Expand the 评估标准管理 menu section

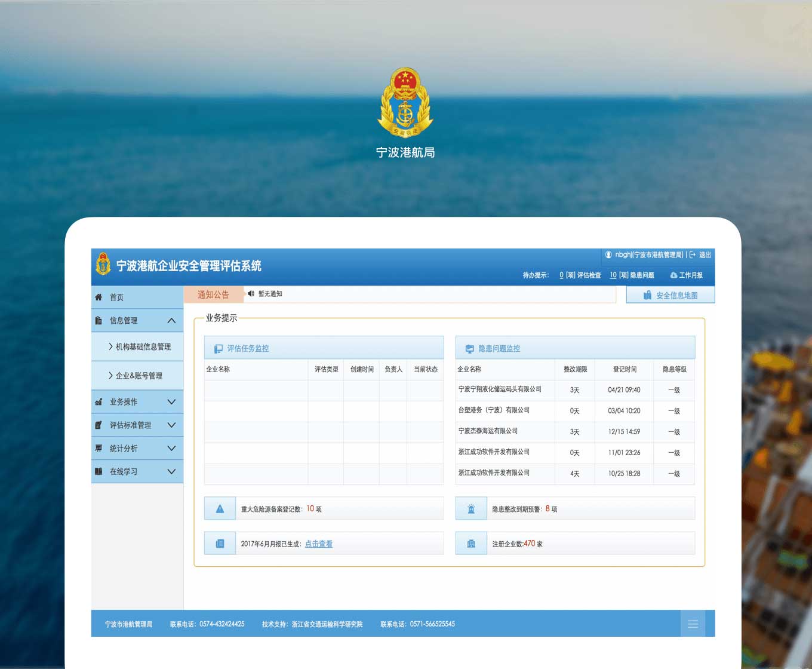tap(171, 425)
